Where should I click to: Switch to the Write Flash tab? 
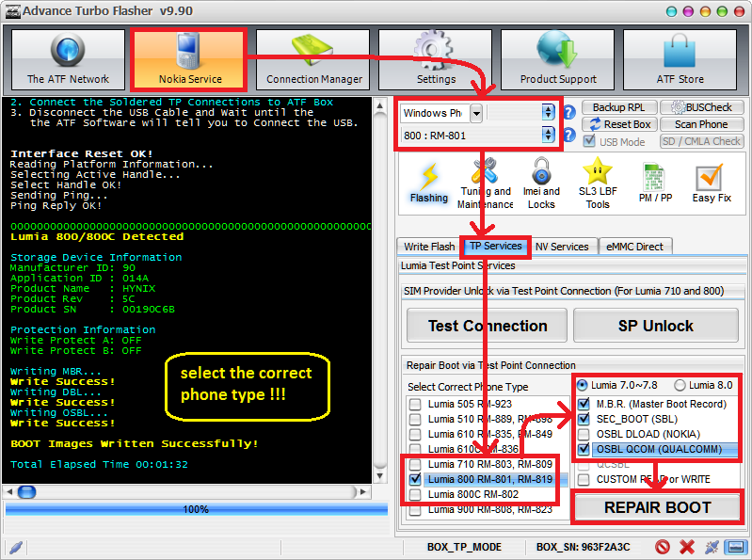[429, 247]
